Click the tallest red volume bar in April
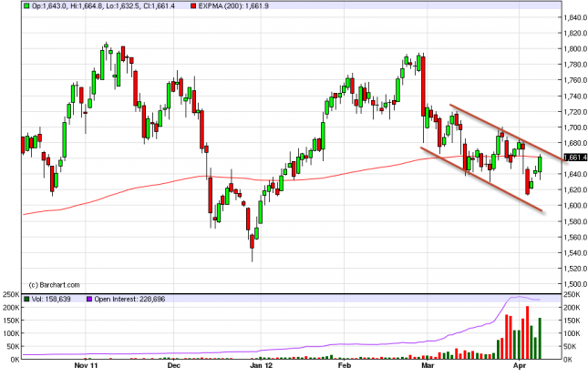Viewport: 588px width, 377px height. coord(527,332)
